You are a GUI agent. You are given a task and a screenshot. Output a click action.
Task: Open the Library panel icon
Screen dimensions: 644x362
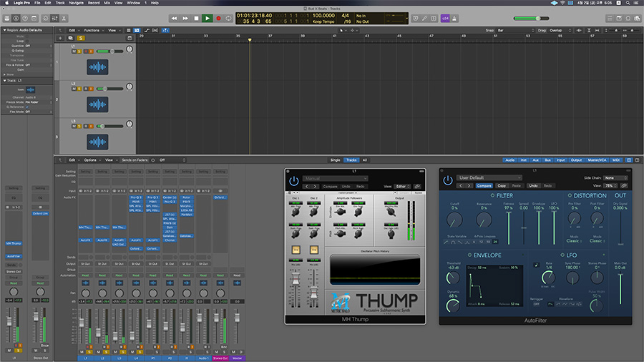[x=7, y=19]
